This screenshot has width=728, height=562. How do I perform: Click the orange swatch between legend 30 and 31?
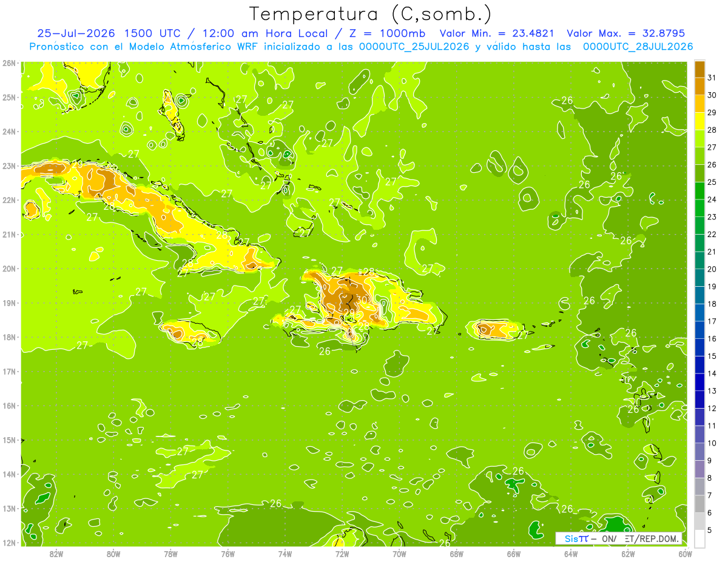pos(699,86)
